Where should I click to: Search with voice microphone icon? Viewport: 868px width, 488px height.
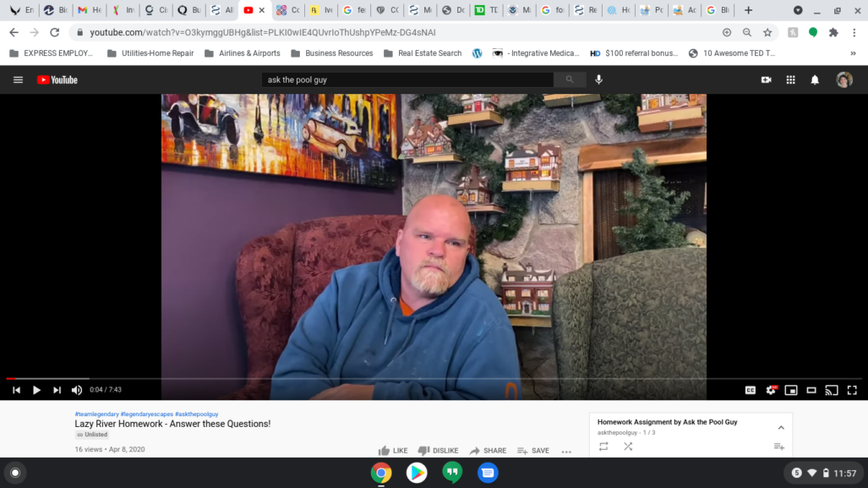pos(599,80)
